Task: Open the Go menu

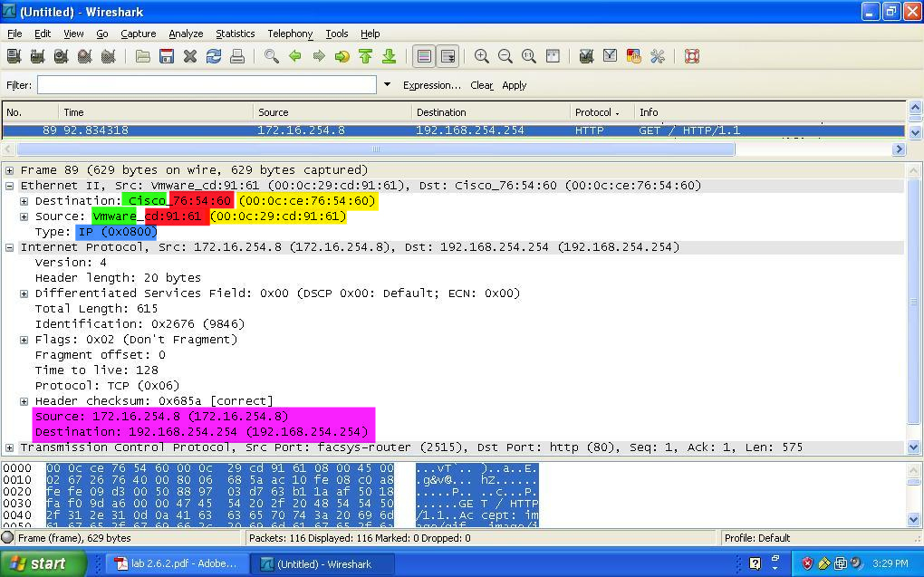Action: coord(102,34)
